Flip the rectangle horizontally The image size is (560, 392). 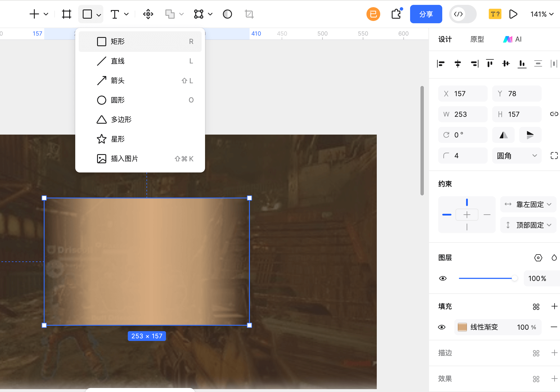point(503,135)
